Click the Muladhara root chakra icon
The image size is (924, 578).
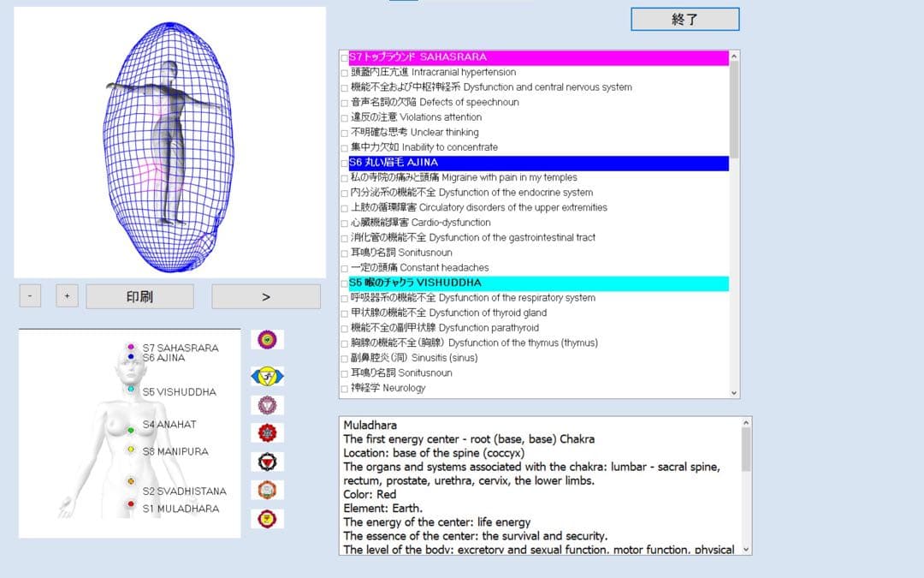(x=267, y=519)
